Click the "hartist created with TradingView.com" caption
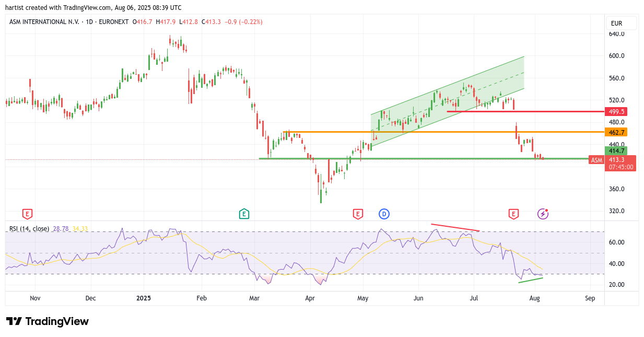The height and width of the screenshot is (337, 644). coord(58,8)
